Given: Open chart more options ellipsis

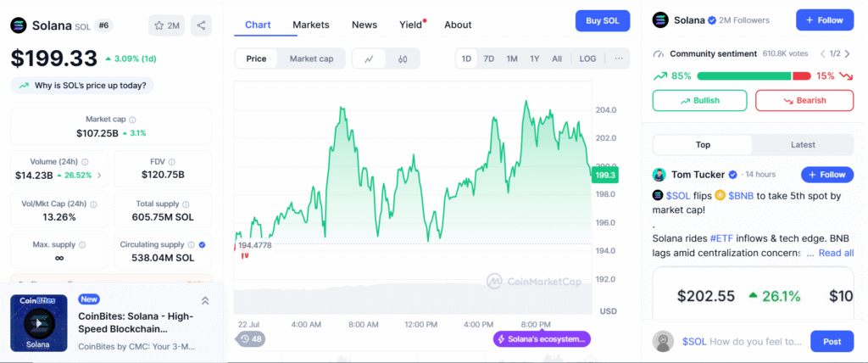Looking at the screenshot, I should coord(619,59).
